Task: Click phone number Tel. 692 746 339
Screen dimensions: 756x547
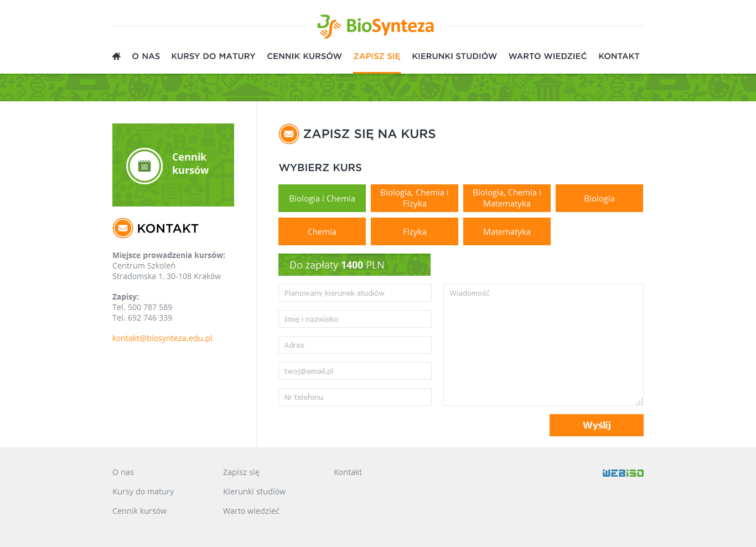Action: tap(142, 318)
